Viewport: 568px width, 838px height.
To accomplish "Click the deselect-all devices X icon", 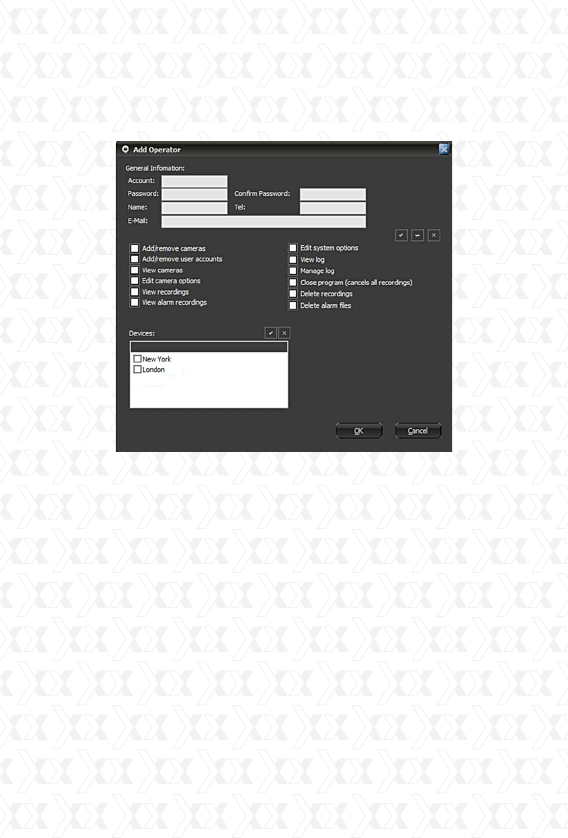I will point(284,333).
